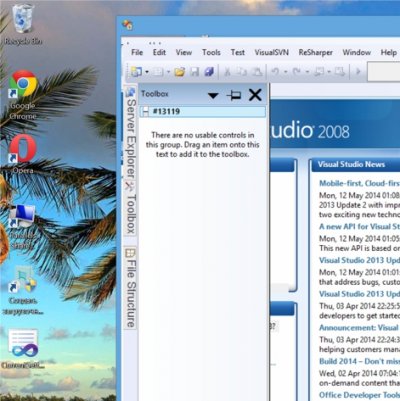Viewport: 400px width, 401px height.
Task: Click the Save floppy disk icon
Action: pyautogui.click(x=195, y=72)
